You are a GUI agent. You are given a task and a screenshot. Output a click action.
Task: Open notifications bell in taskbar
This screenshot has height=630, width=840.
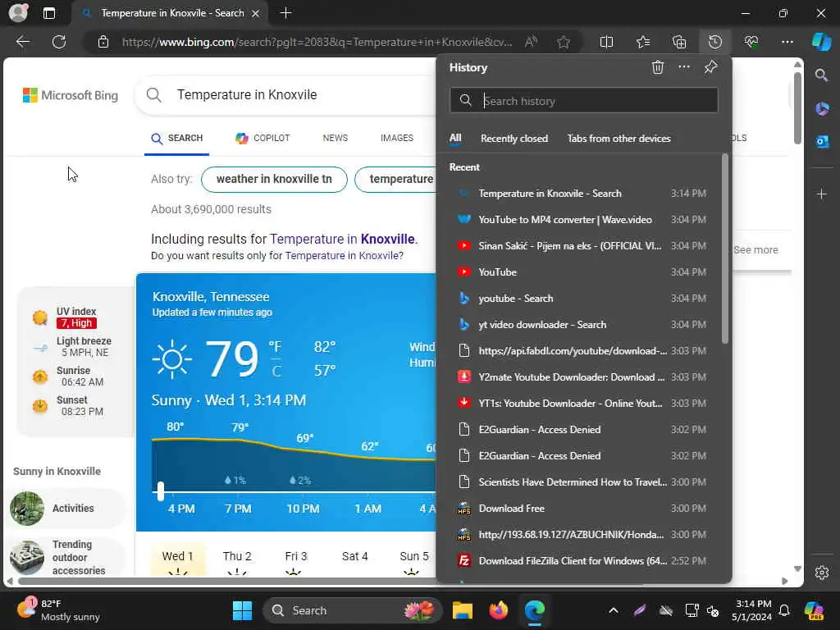783,610
